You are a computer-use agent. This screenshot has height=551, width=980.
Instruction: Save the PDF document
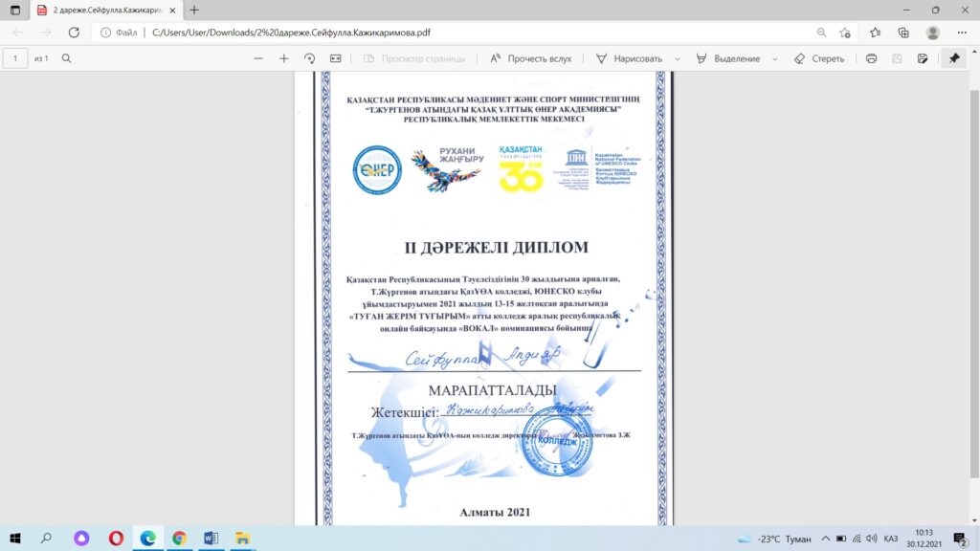(897, 58)
